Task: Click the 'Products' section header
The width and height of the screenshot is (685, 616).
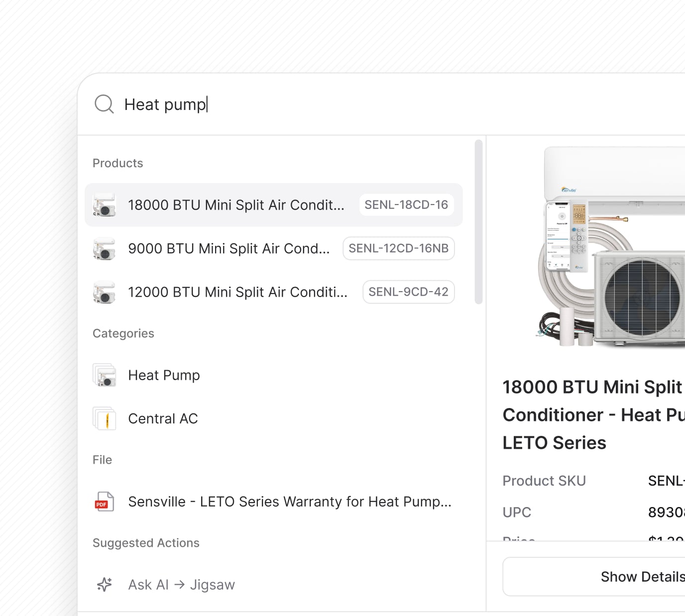Action: coord(117,163)
